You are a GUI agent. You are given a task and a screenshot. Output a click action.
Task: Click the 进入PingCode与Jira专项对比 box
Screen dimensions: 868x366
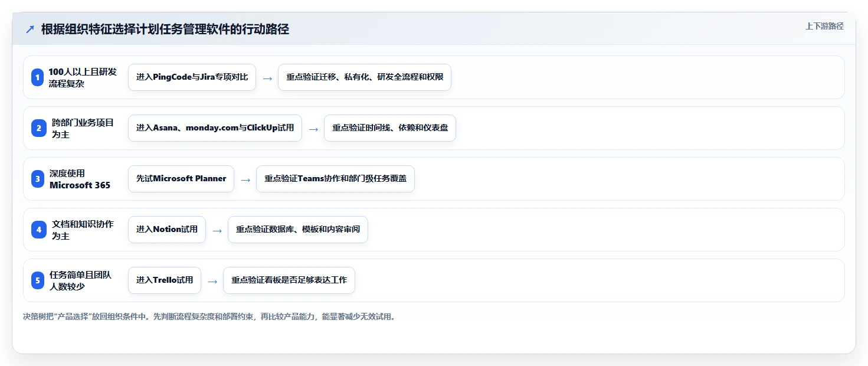point(192,77)
